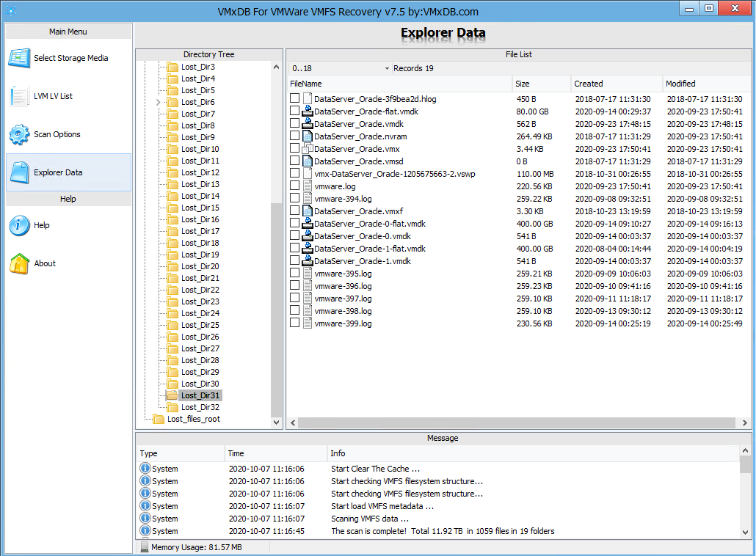This screenshot has width=756, height=556.
Task: Click the Lost_Dir31 folder icon
Action: (x=172, y=395)
